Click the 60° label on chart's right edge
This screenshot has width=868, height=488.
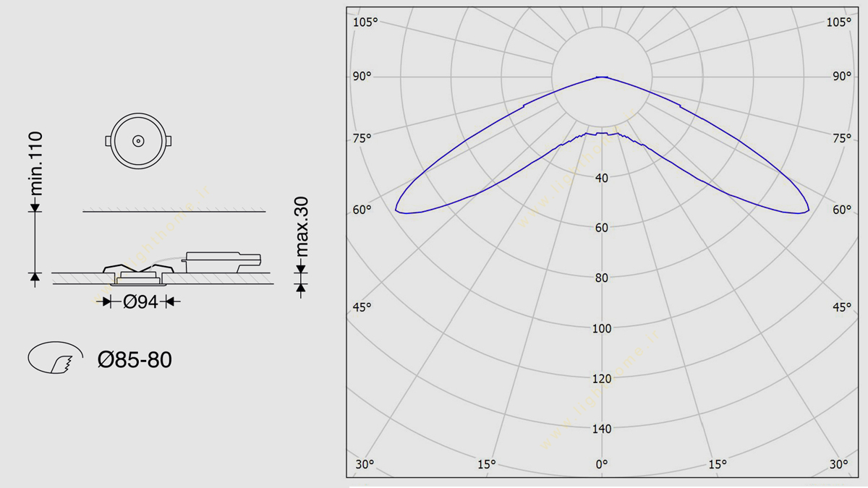(x=842, y=210)
